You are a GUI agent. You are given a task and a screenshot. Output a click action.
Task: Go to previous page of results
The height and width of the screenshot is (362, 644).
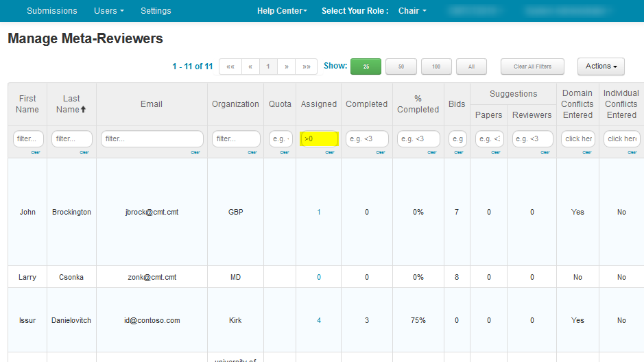click(x=250, y=67)
